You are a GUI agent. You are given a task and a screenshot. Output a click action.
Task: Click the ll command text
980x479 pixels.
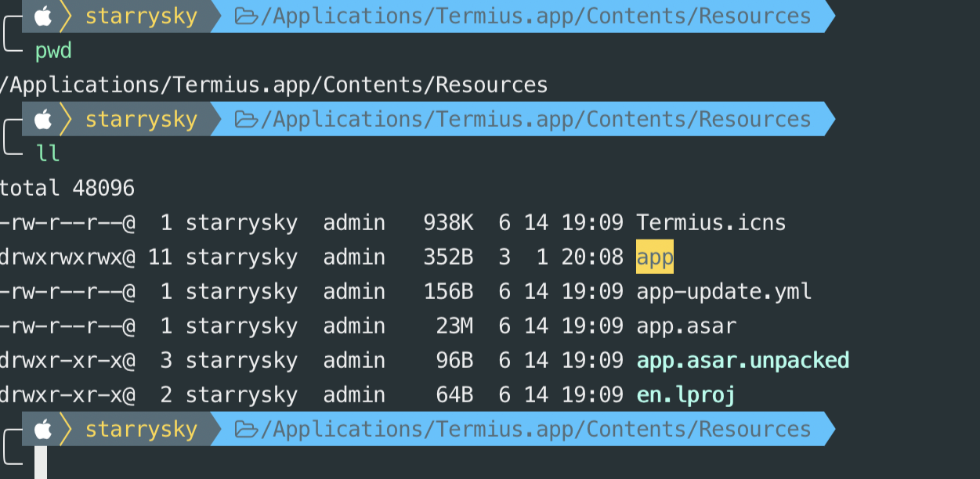click(x=48, y=153)
